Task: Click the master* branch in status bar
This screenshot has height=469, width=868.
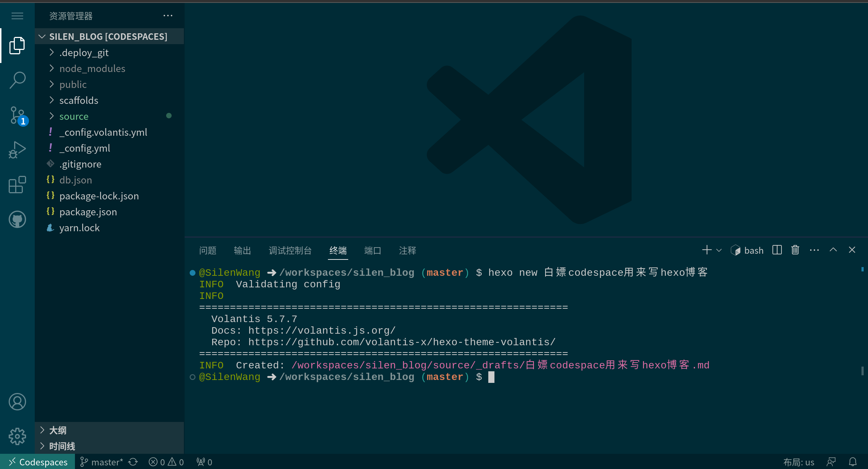Action: tap(102, 462)
